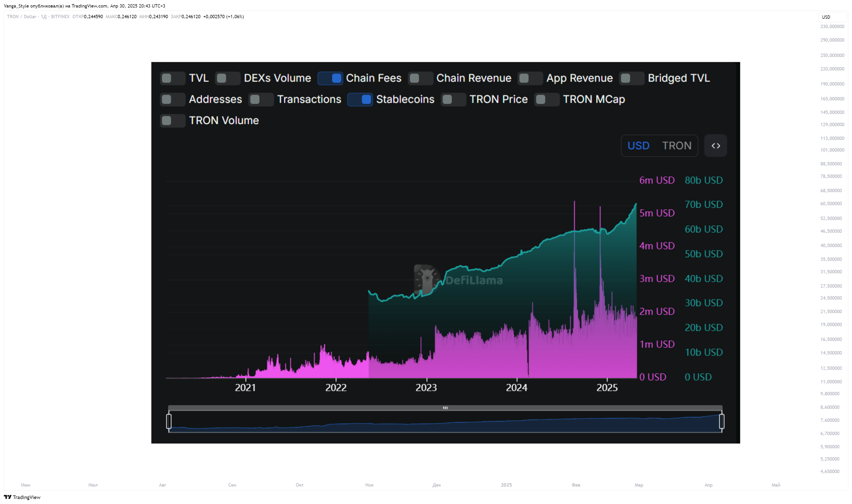
Task: Click the 10b USD axis label
Action: click(703, 353)
